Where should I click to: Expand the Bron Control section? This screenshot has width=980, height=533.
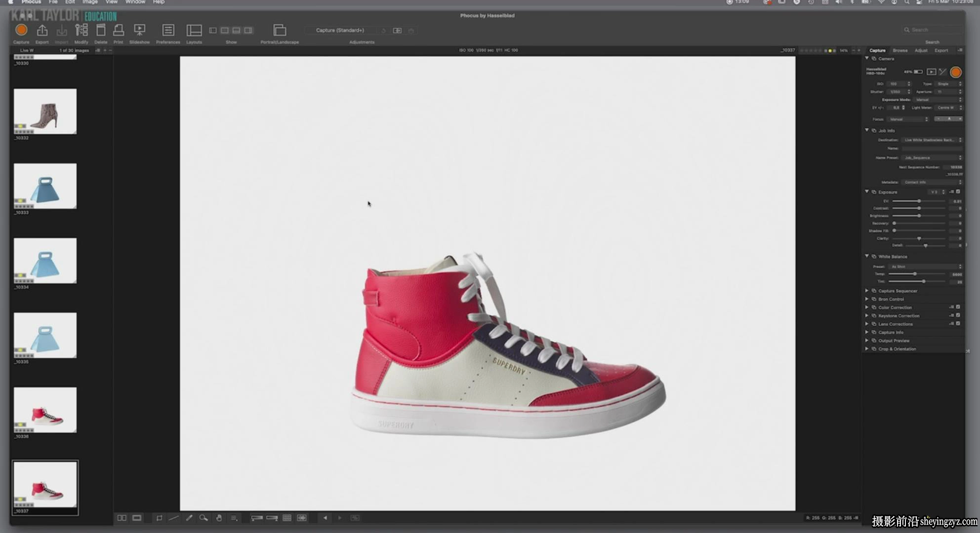[867, 299]
